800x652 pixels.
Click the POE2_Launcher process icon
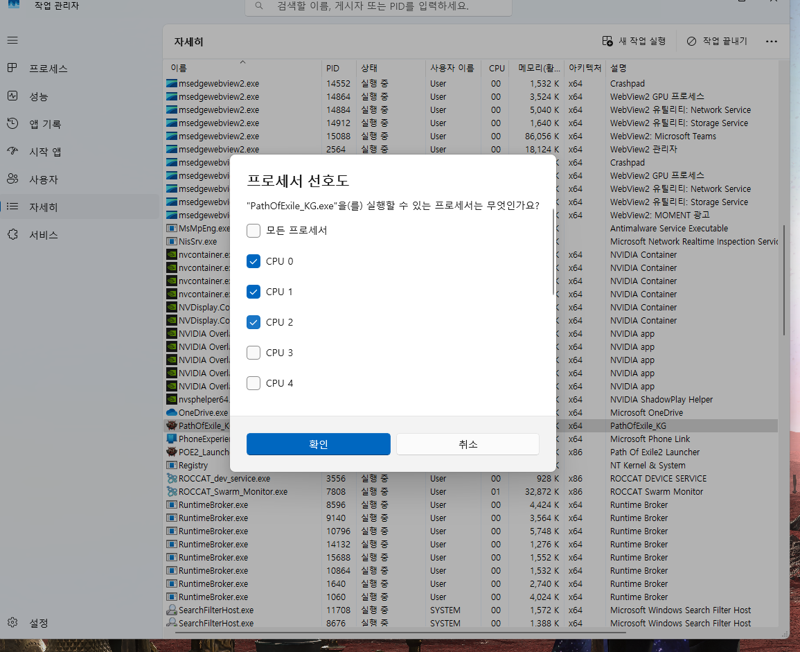[171, 452]
